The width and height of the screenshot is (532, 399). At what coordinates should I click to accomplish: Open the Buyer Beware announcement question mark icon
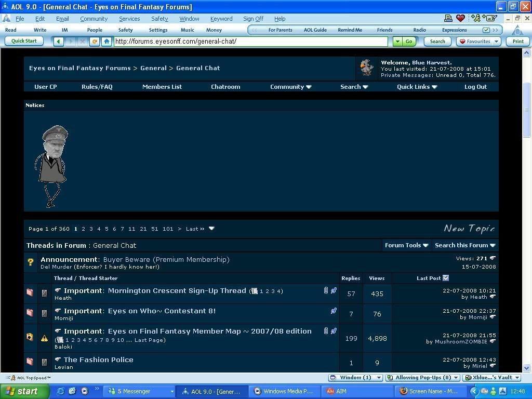31,262
